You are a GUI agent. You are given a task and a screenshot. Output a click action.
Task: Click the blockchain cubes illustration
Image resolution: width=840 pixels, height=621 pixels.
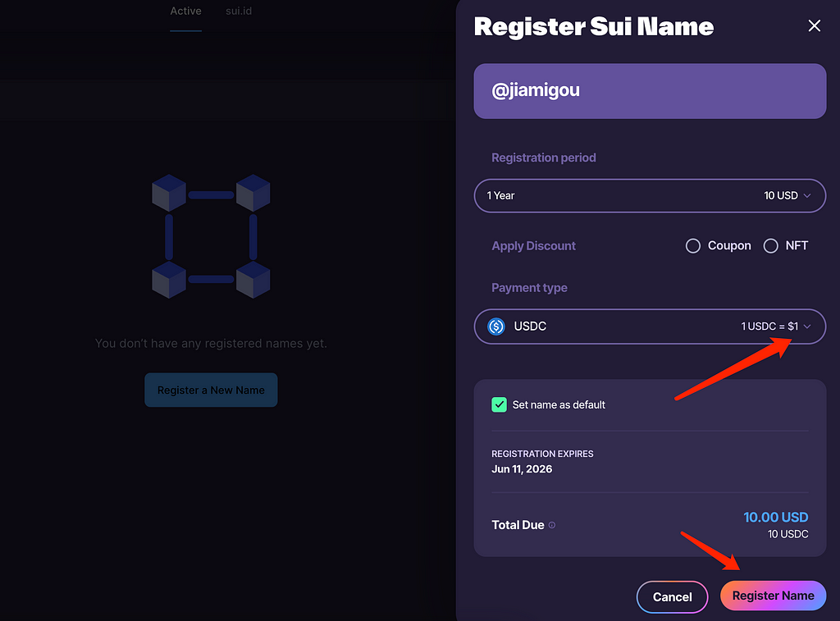tap(211, 236)
